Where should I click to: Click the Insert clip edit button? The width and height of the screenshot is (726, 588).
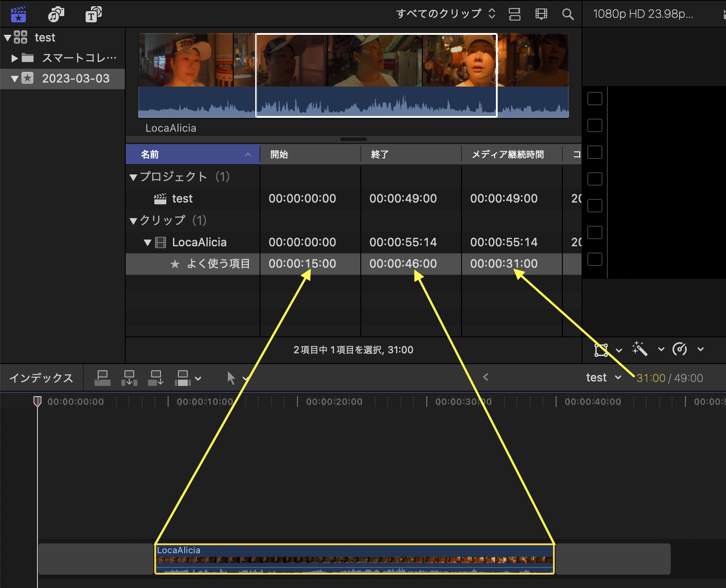(x=129, y=378)
